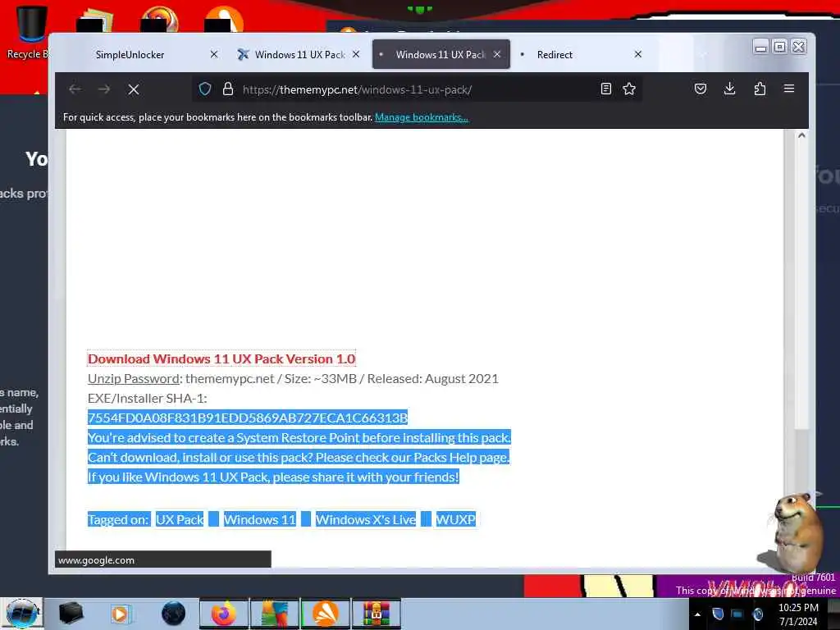Click the shield icon in system tray

(718, 614)
